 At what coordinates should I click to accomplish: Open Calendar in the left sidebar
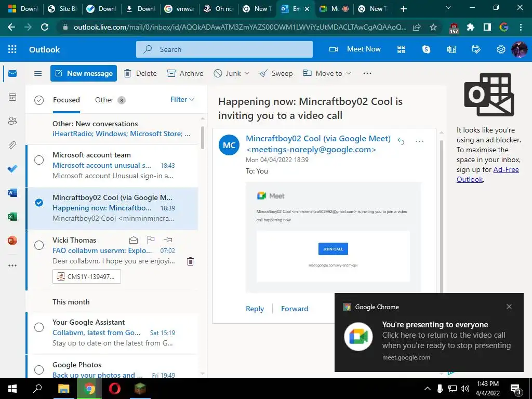12,97
